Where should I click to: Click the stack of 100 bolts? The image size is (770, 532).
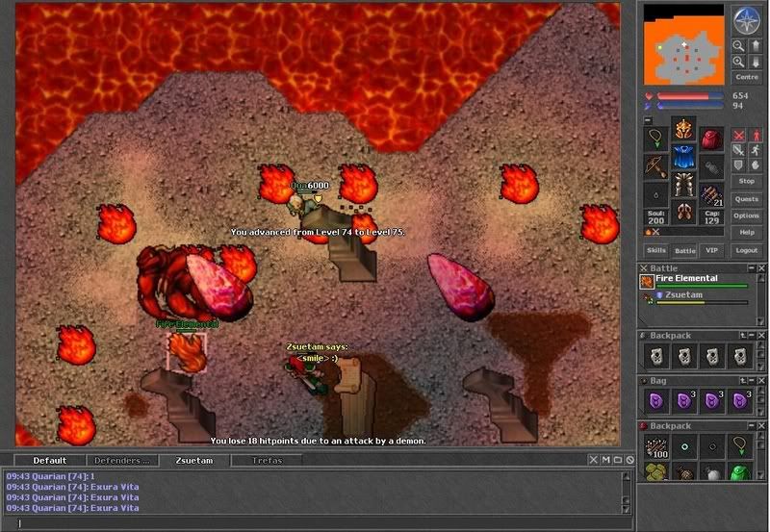656,447
